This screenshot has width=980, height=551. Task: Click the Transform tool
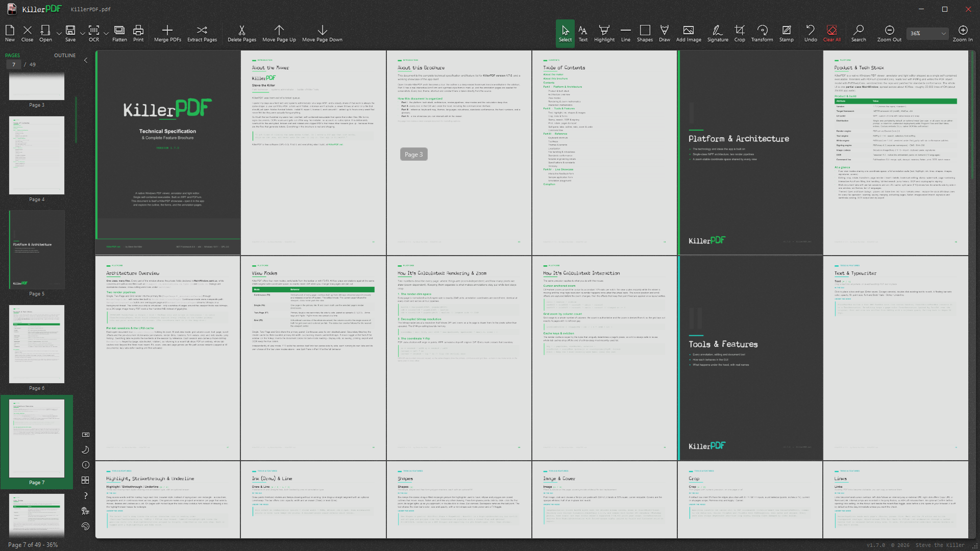[762, 33]
